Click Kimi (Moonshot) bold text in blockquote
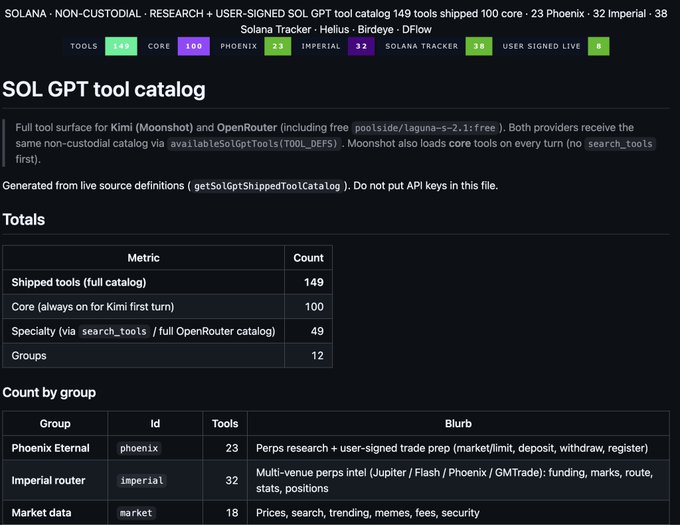This screenshot has height=525, width=680. pos(152,127)
